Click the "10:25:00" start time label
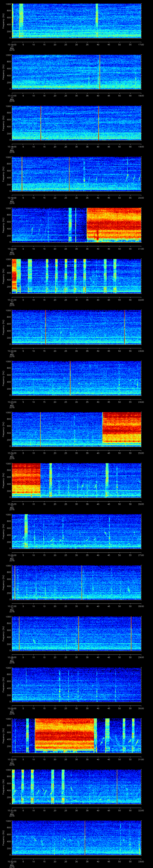Screen dimensions: 153x868 [x=12, y=504]
